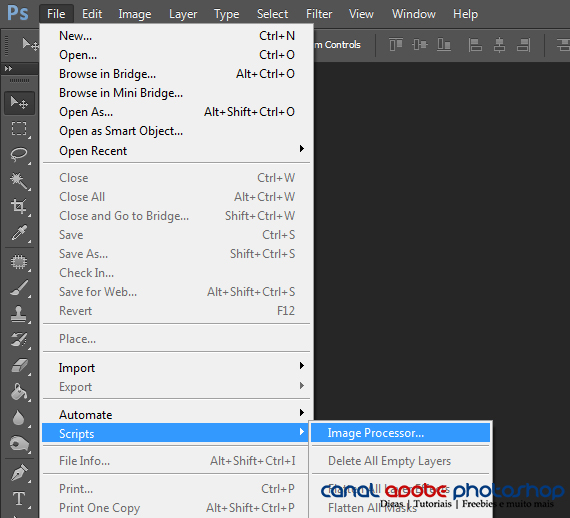Click Align horizontal centers icon
Viewport: 570px width, 518px height.
[499, 45]
